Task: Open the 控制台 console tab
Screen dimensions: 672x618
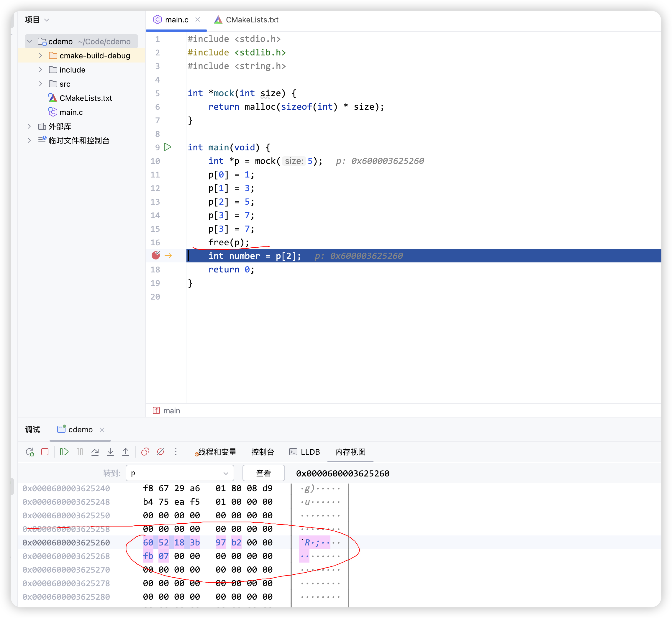Action: pos(263,452)
